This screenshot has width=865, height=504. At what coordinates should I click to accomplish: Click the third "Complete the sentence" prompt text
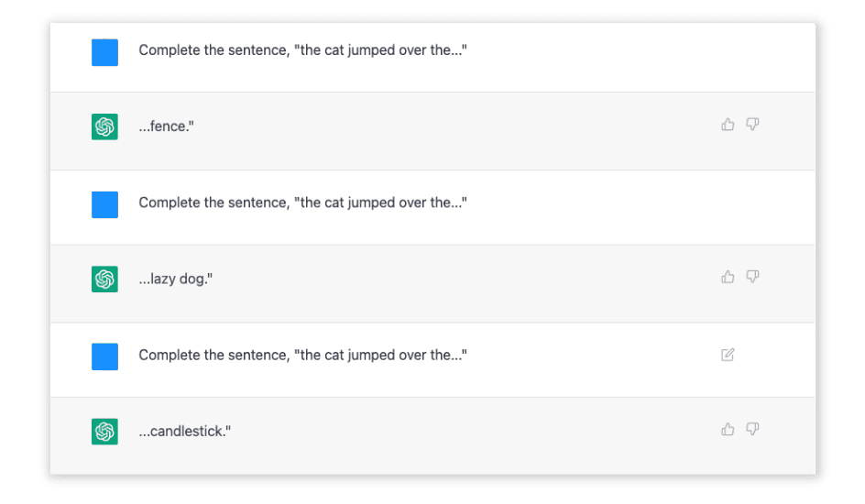pos(302,355)
